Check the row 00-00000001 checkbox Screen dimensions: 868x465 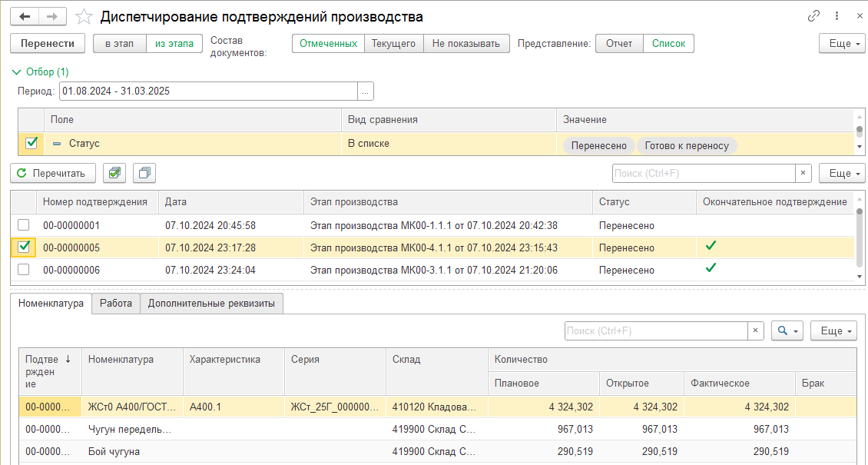point(24,225)
